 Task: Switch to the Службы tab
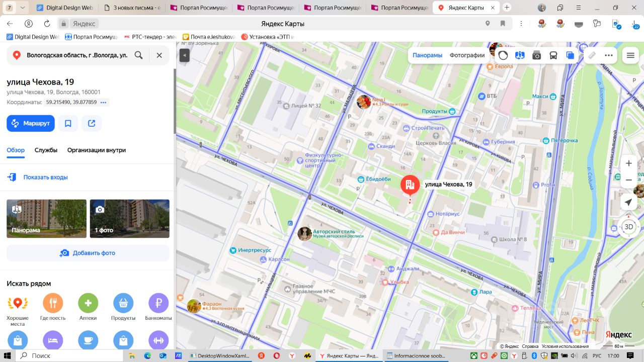coord(46,150)
